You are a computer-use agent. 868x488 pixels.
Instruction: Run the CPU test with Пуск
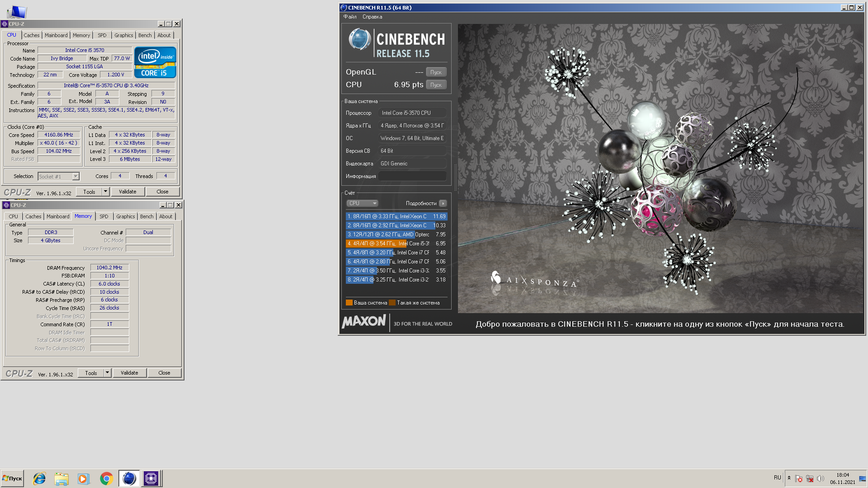[x=436, y=85]
